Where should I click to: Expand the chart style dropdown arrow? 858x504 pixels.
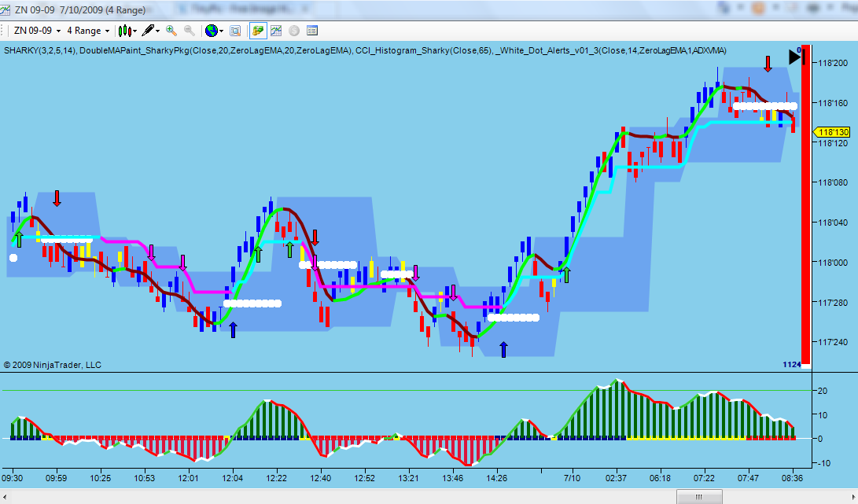(x=134, y=31)
